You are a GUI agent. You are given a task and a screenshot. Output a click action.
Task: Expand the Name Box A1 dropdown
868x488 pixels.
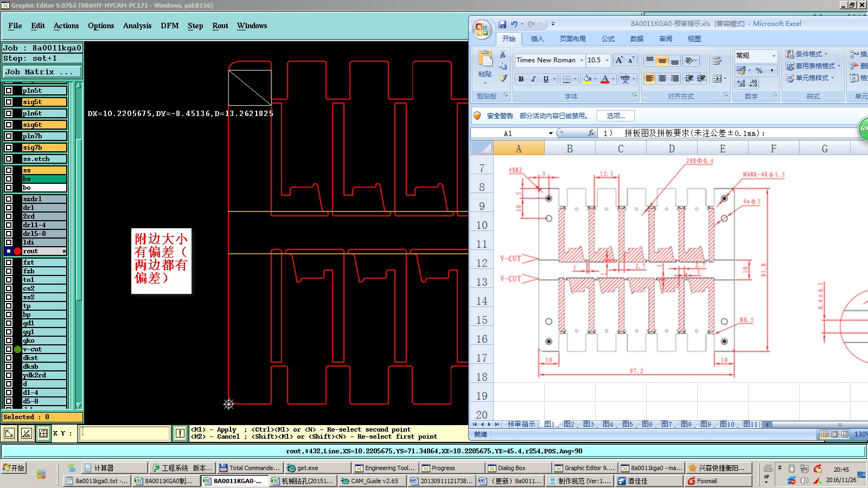point(551,133)
